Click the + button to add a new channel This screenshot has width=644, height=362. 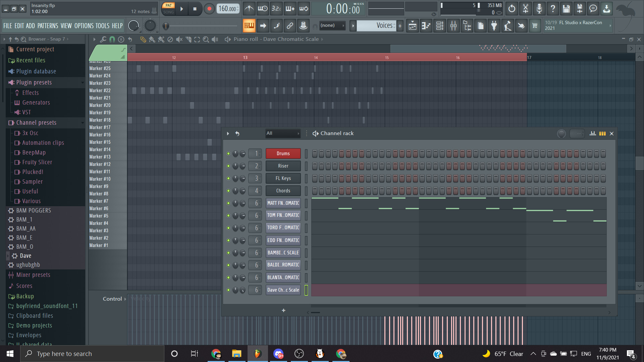click(283, 310)
